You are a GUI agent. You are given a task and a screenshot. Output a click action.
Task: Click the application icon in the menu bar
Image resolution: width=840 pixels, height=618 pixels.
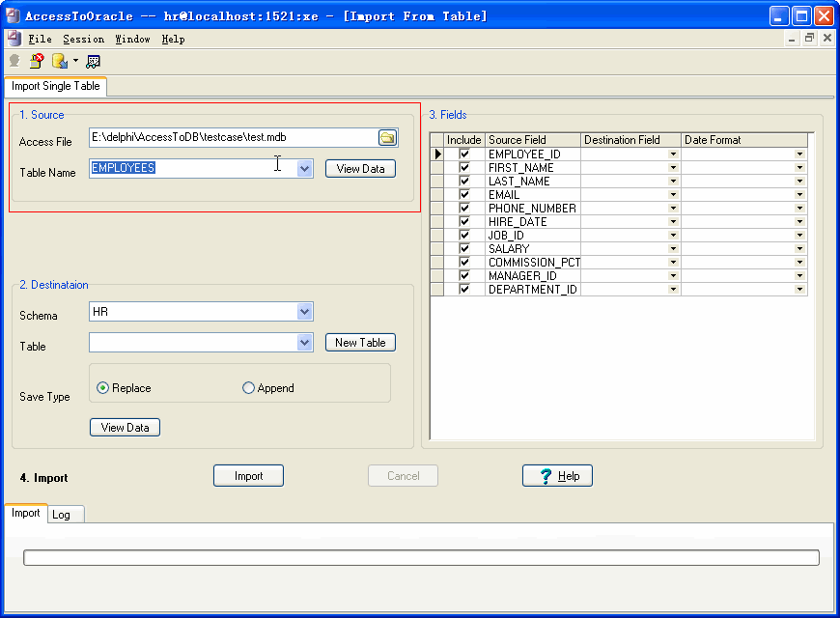(14, 39)
